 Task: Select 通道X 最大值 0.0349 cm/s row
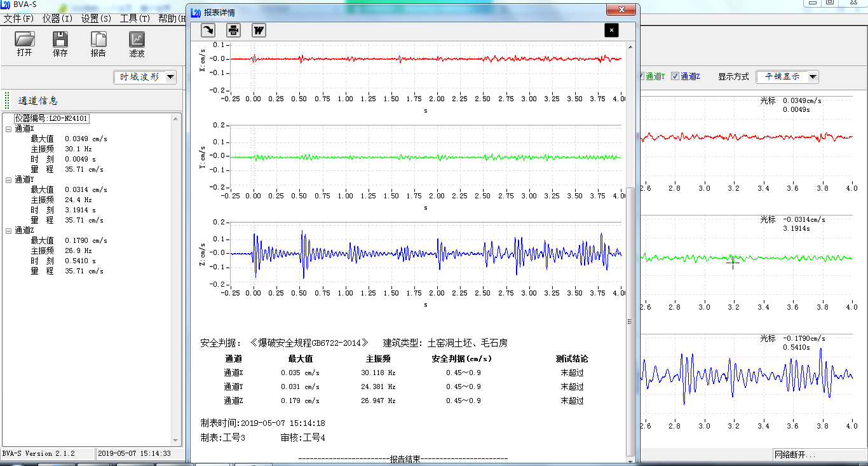click(69, 139)
